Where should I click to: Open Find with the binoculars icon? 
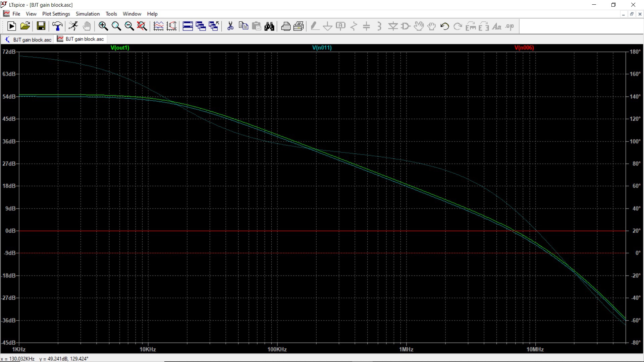[x=269, y=26]
